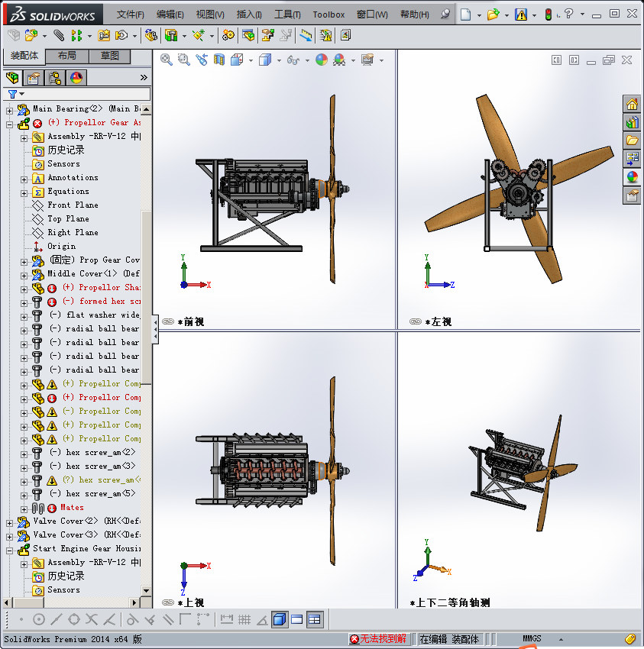Expand the Annotations folder in the tree

pyautogui.click(x=24, y=178)
